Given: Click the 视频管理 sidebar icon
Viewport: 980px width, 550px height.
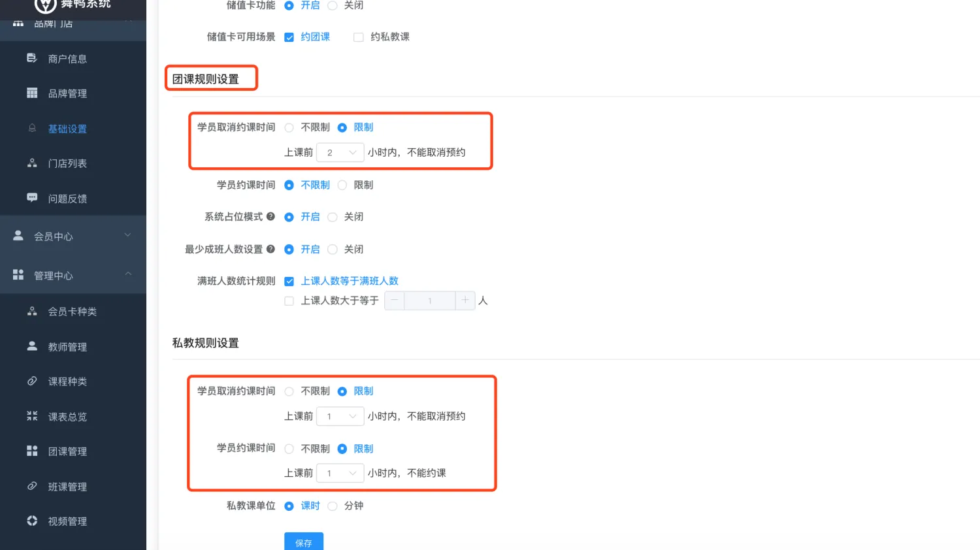Looking at the screenshot, I should click(x=31, y=521).
